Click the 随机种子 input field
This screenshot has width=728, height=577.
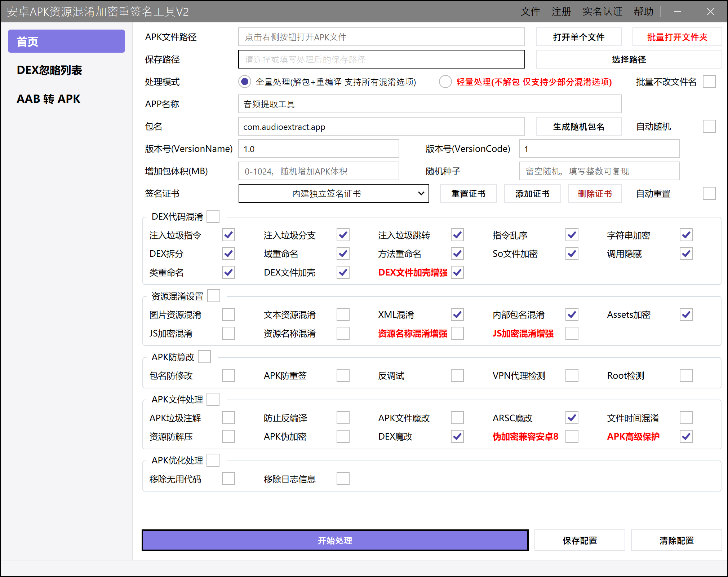(x=599, y=171)
